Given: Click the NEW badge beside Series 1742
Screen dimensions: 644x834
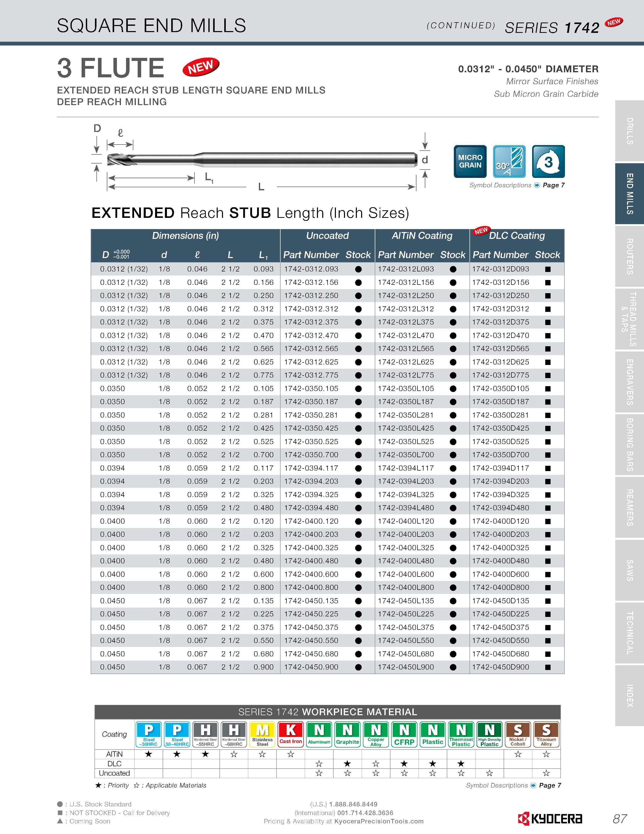Looking at the screenshot, I should click(x=614, y=22).
